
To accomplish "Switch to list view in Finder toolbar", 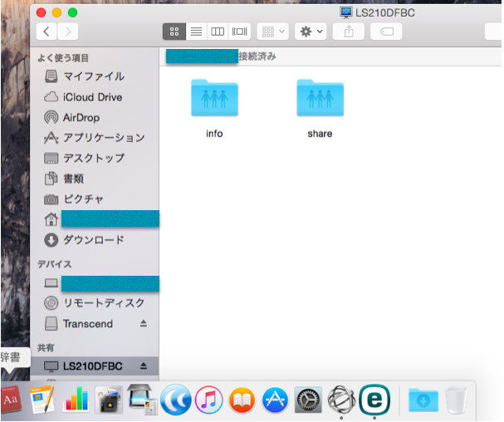I will (196, 32).
